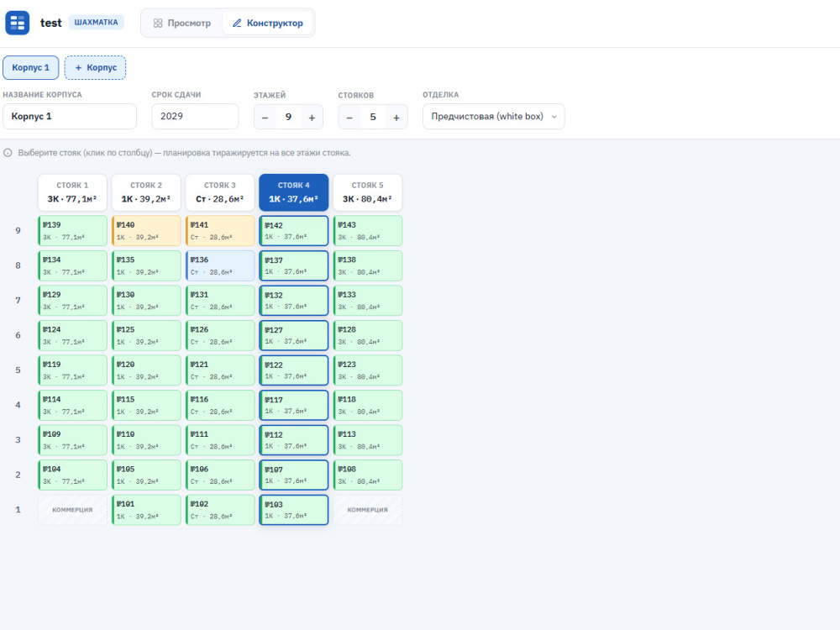This screenshot has width=840, height=630.
Task: Switch to Просмотр view mode
Action: [x=182, y=23]
